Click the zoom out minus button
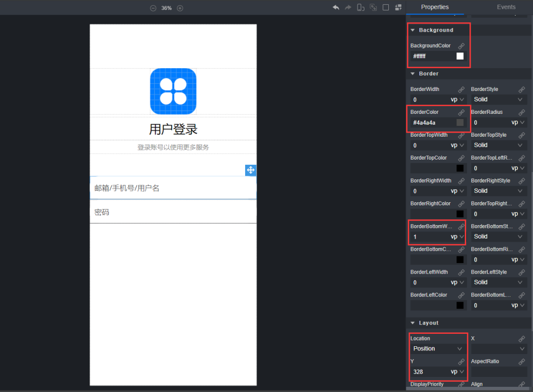Screen dimensions: 533x392 point(153,8)
